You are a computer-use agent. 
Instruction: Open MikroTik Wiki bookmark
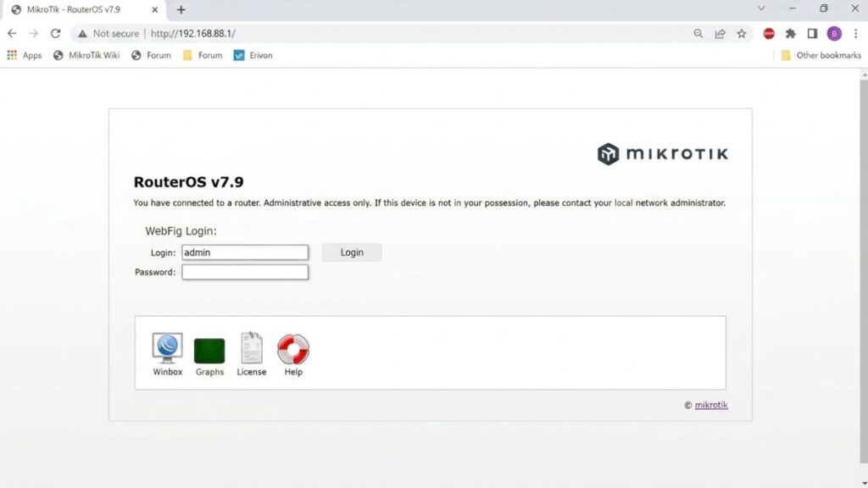point(86,55)
